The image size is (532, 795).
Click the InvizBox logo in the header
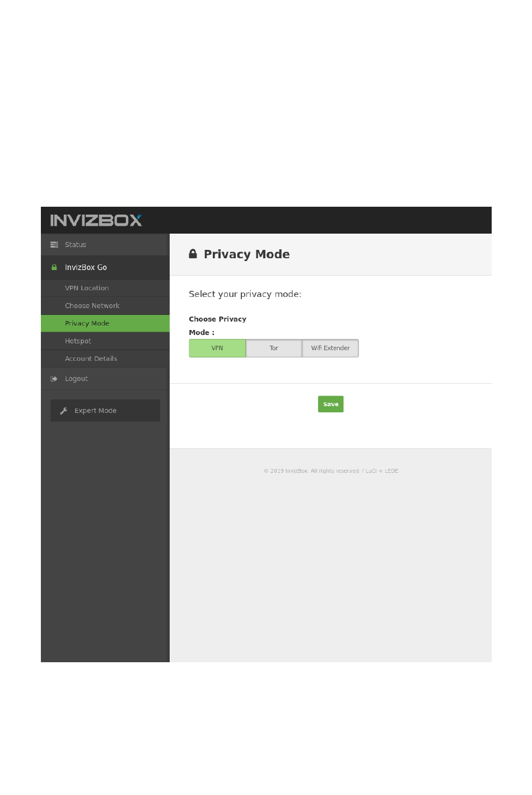point(96,220)
